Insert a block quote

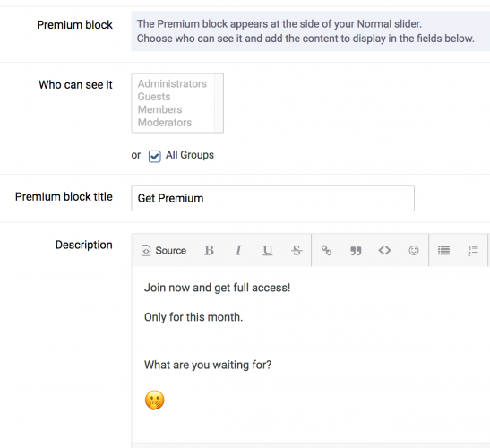coord(356,250)
